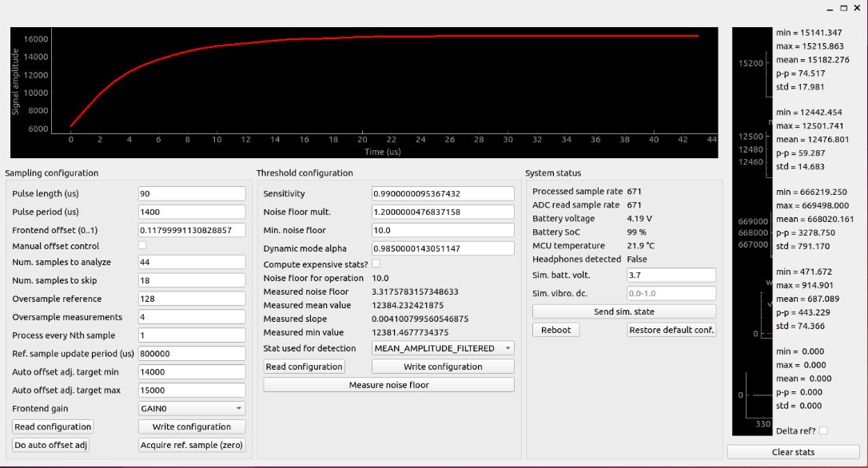Click mean = 15182.276 statistic
This screenshot has width=868, height=468.
(x=813, y=60)
